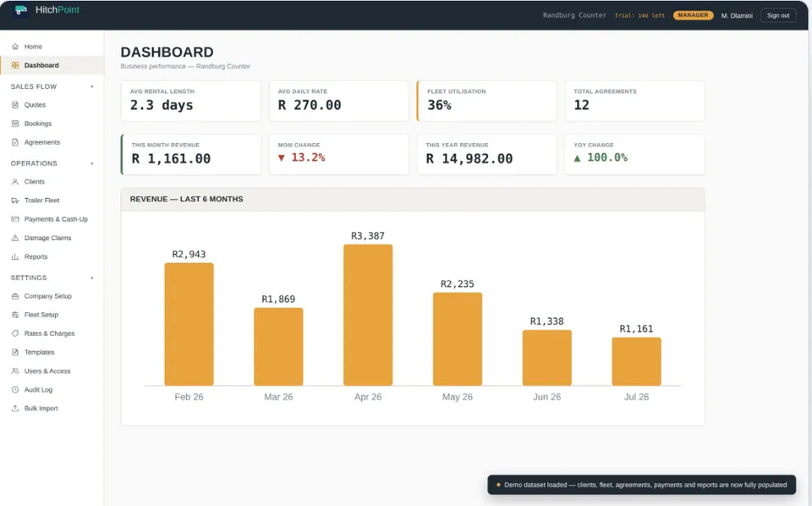Navigate to Agreements
The height and width of the screenshot is (506, 812).
pyautogui.click(x=52, y=142)
